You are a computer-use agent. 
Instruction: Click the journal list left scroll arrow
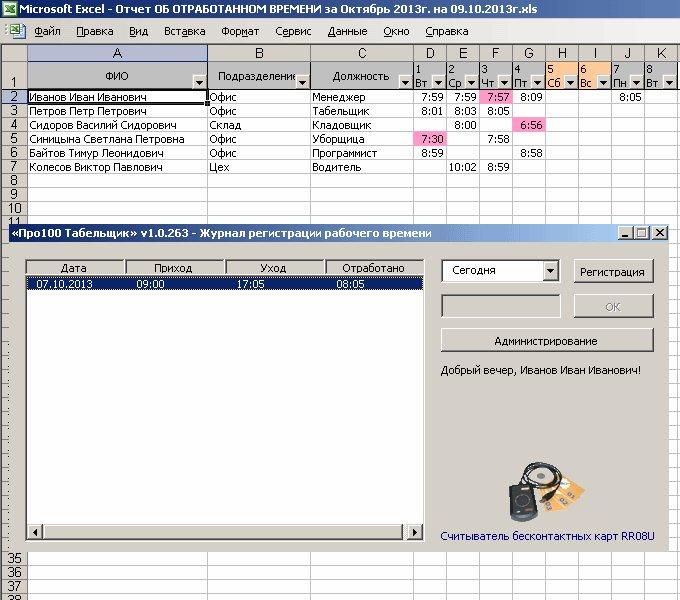[x=35, y=532]
